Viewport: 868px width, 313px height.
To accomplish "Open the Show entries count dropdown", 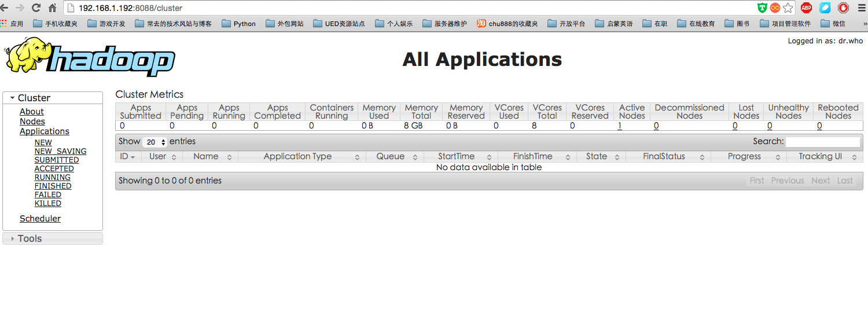I will pyautogui.click(x=155, y=142).
